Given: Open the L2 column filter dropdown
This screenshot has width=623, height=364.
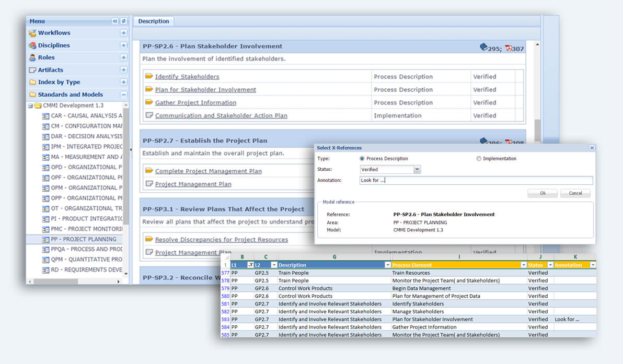Looking at the screenshot, I should point(274,265).
